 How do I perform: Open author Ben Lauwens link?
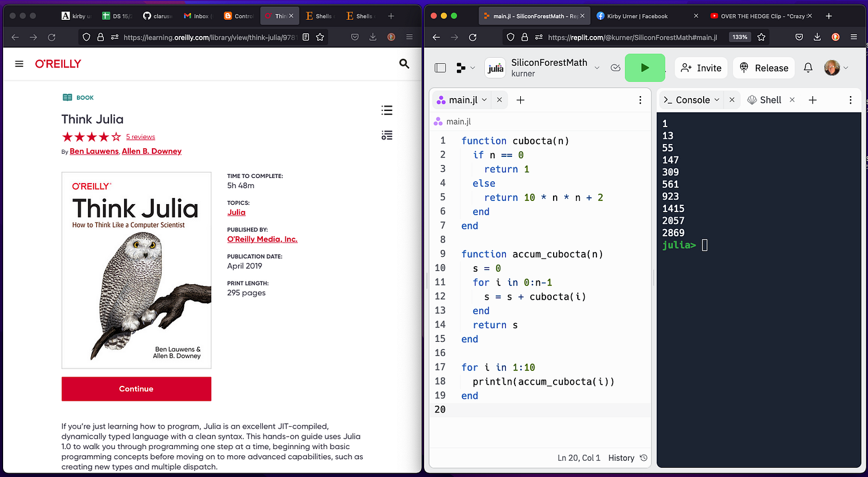(x=94, y=151)
